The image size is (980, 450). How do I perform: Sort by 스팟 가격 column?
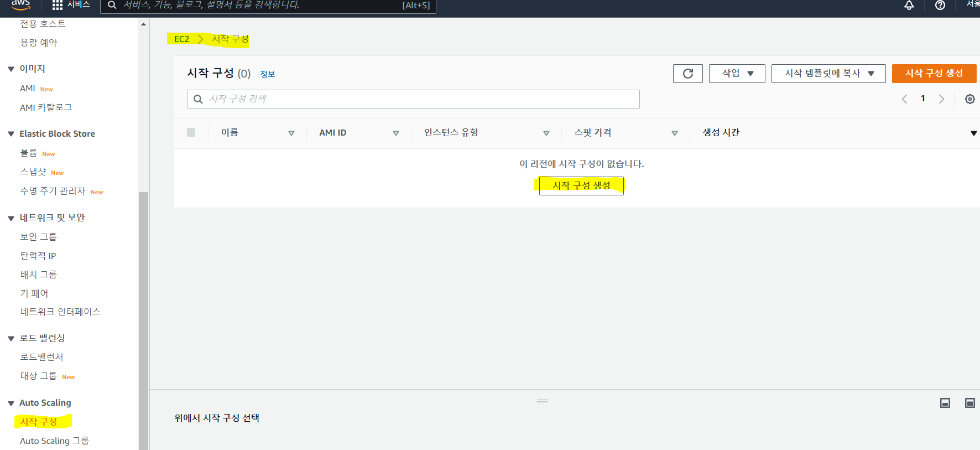(674, 133)
